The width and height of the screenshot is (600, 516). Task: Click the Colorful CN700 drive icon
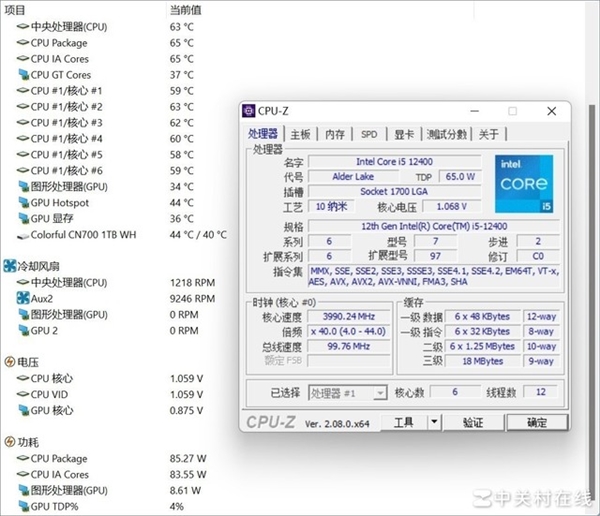point(22,235)
